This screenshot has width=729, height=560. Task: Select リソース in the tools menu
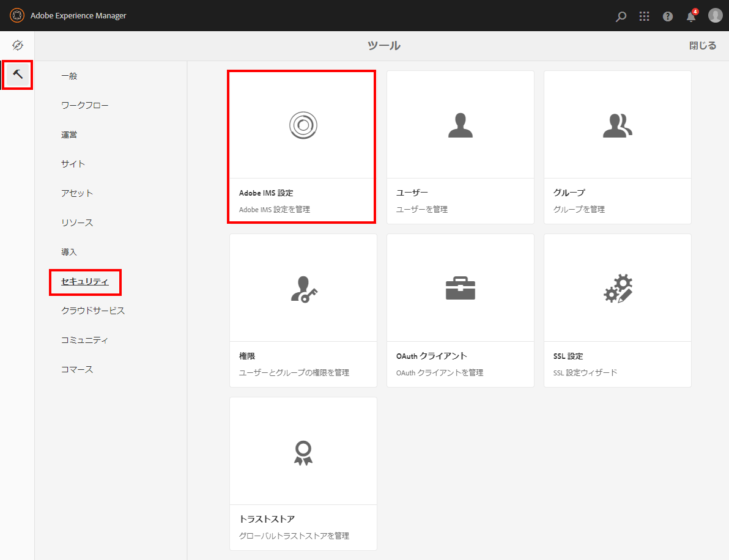[77, 223]
